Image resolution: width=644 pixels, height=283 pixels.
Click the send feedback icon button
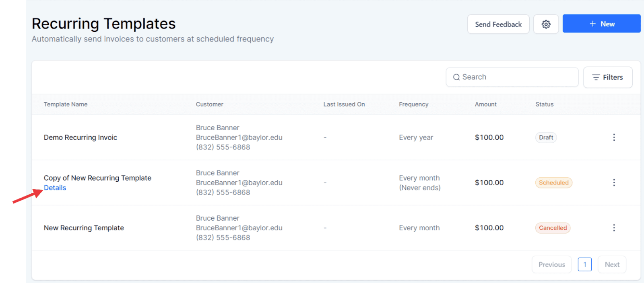pyautogui.click(x=498, y=24)
